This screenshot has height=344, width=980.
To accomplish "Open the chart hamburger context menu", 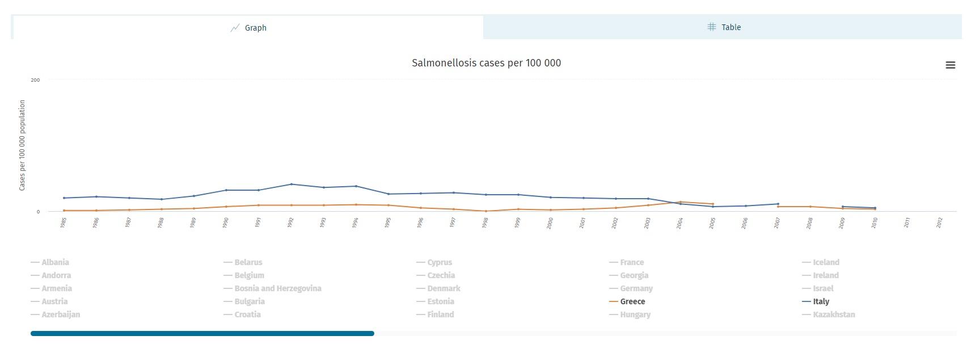I will tap(951, 65).
